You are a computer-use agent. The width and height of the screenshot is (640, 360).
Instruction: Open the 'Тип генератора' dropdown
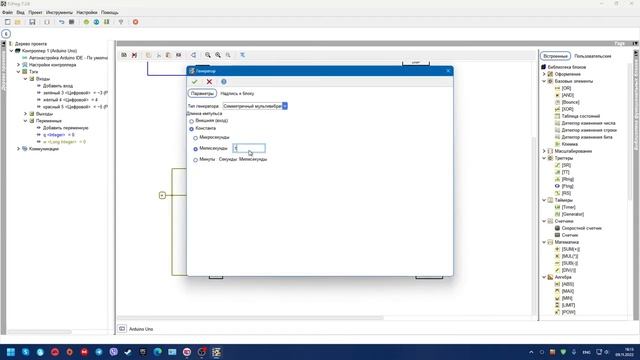(284, 106)
